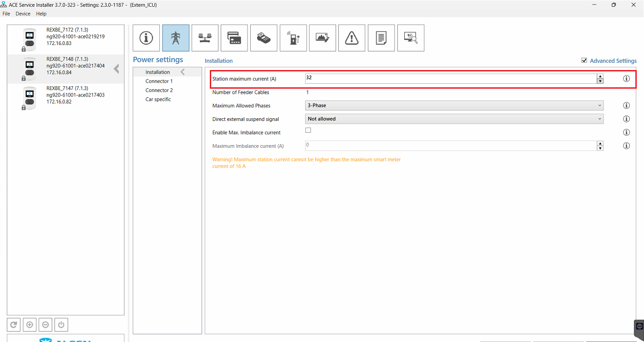Click the add device plus button
Viewport: 644px width, 342px height.
[30, 325]
